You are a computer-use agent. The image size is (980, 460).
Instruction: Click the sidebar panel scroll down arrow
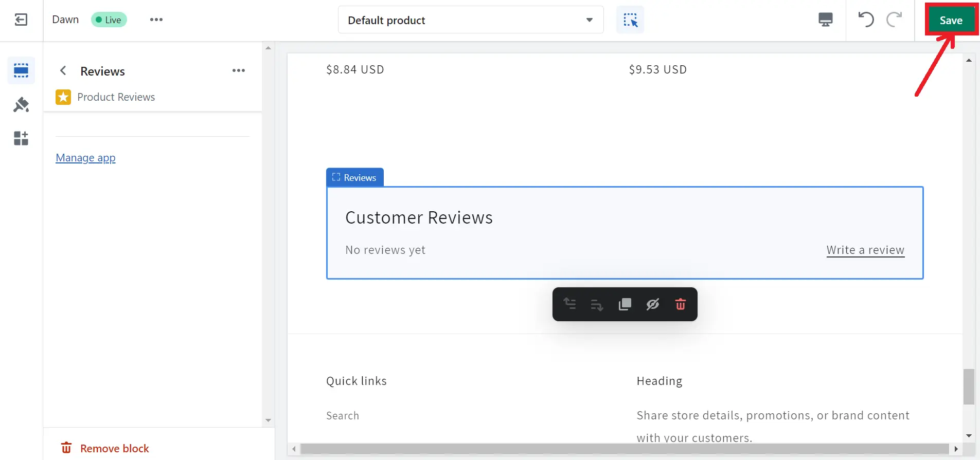[268, 420]
